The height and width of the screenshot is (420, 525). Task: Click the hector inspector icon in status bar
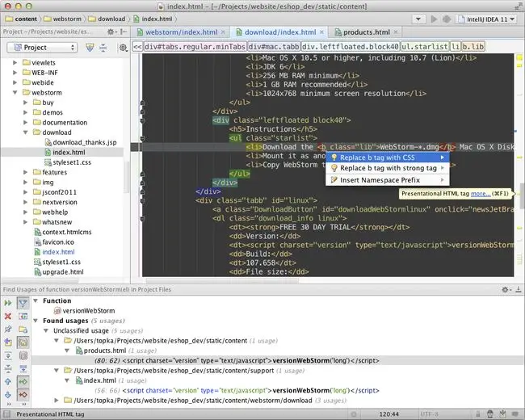(x=490, y=414)
